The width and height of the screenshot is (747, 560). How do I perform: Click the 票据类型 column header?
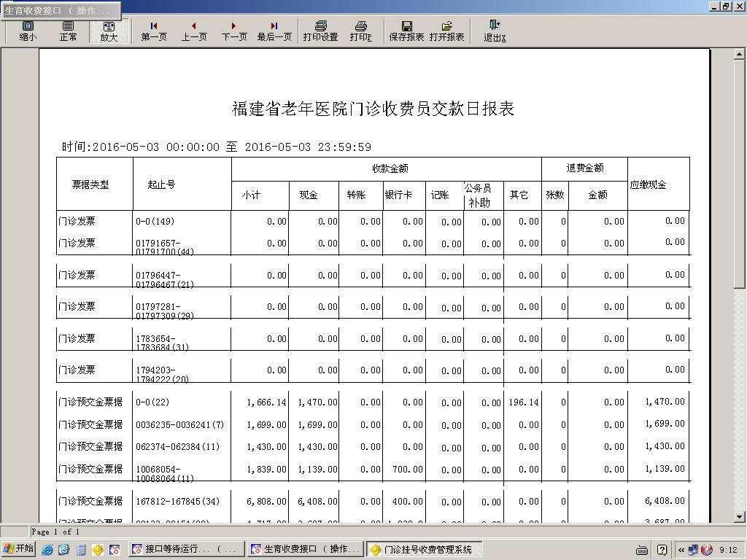pyautogui.click(x=90, y=184)
